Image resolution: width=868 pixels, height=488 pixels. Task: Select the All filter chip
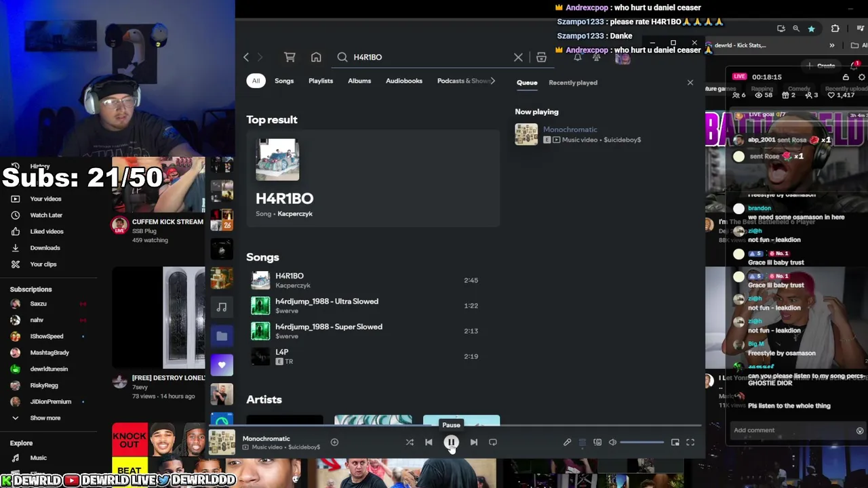(x=256, y=81)
